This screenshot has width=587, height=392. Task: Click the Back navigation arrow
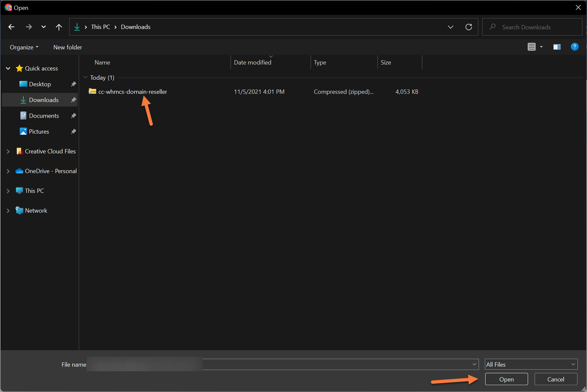tap(12, 27)
